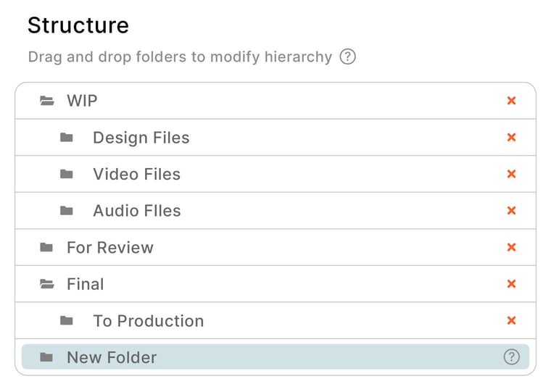Delete the Final folder with its X
Viewport: 551px width, 392px height.
pos(511,284)
